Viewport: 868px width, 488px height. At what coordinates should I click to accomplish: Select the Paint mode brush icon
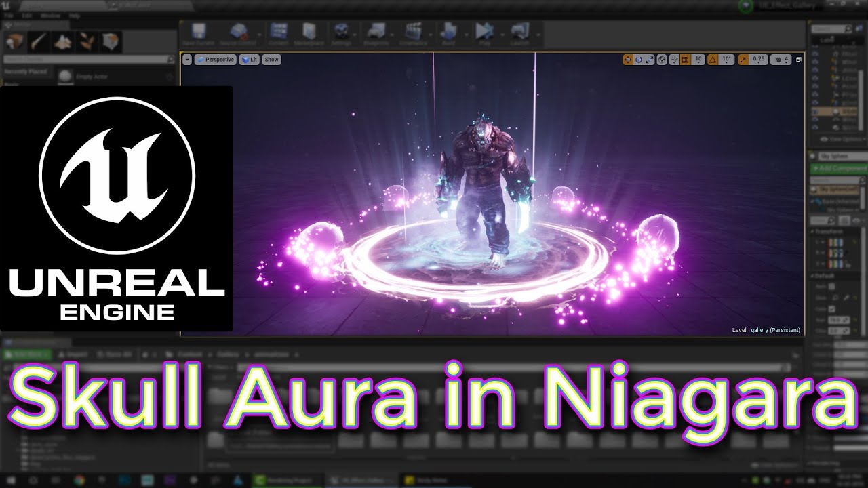pos(39,41)
